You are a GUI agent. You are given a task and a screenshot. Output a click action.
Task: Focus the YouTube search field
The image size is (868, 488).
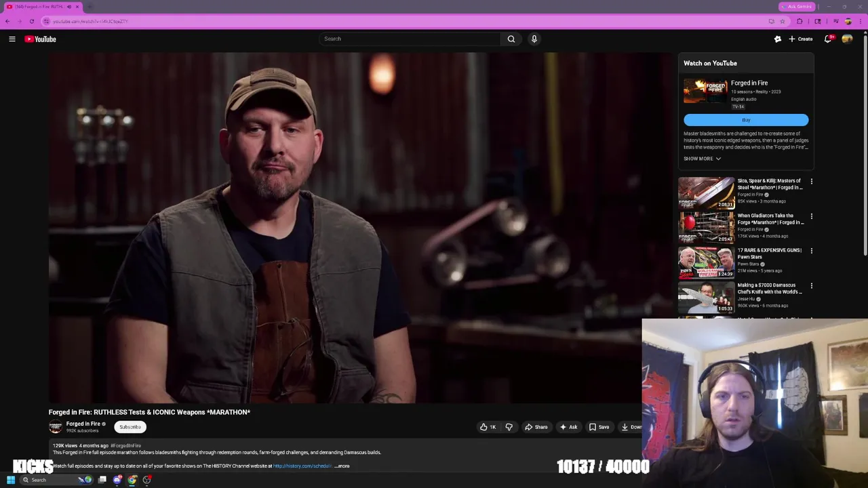click(410, 39)
